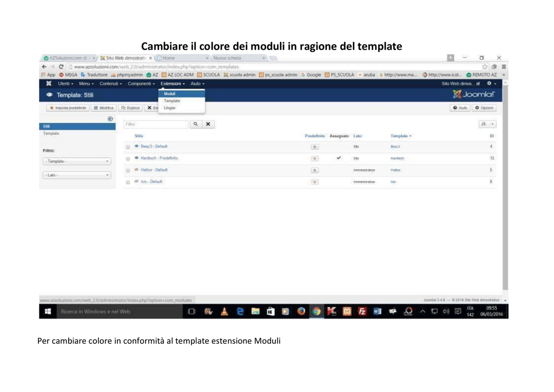
Task: Open the isis - Default style link
Action: coord(151,182)
